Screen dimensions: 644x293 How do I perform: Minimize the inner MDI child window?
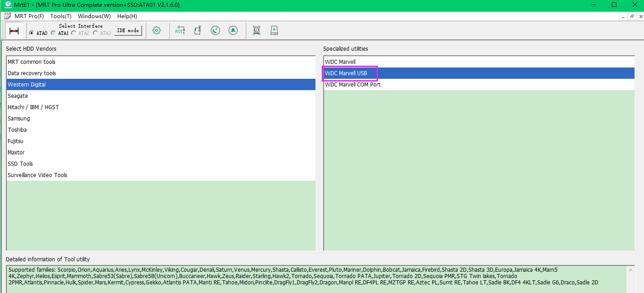click(x=624, y=16)
